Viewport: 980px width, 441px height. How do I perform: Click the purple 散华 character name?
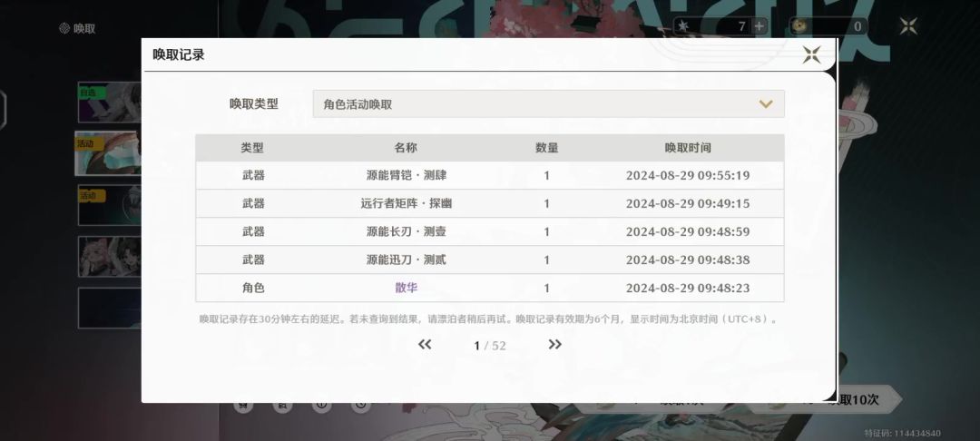(x=407, y=288)
